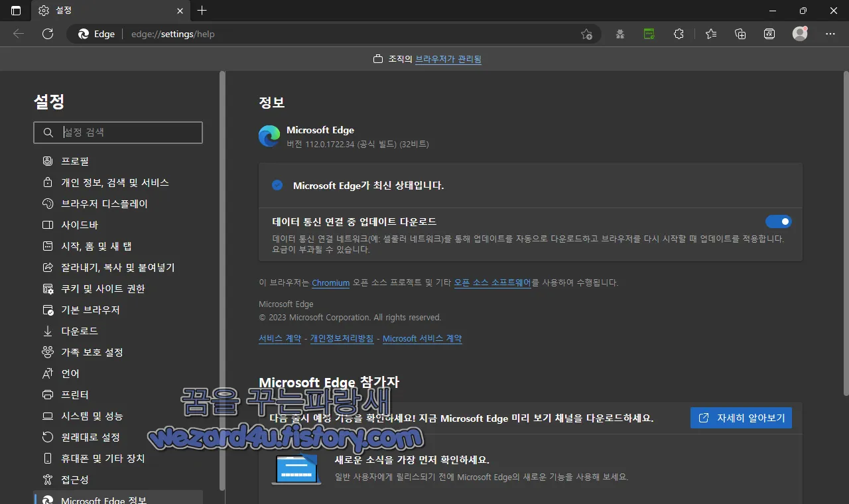Toggle 데이터 통신 연결 중 업데이트 다운로드
Viewport: 849px width, 504px height.
pyautogui.click(x=778, y=221)
